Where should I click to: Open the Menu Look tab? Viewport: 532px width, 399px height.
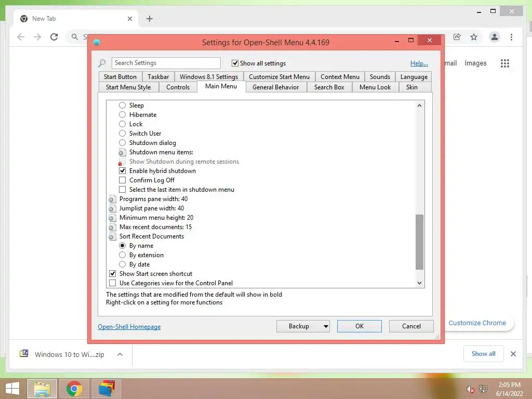[375, 87]
